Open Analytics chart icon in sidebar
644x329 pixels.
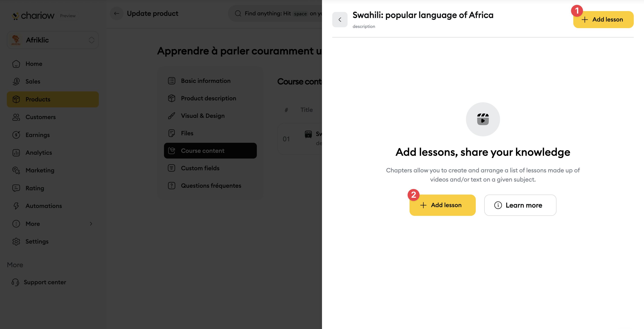pyautogui.click(x=16, y=153)
